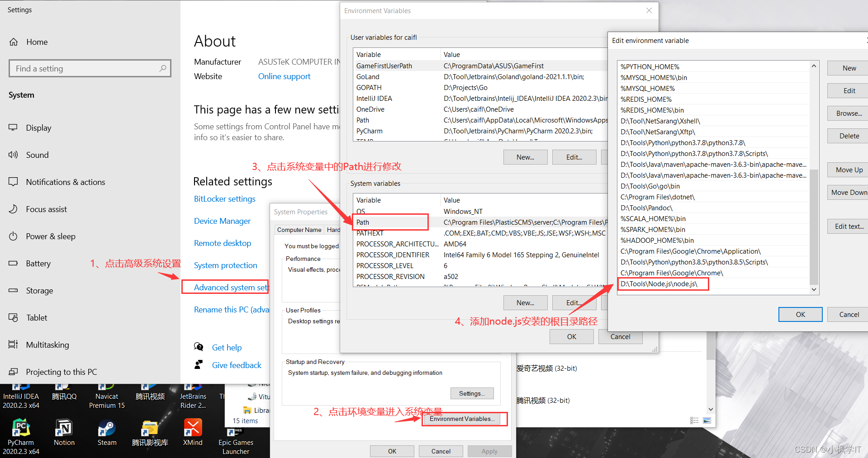Screen dimensions: 868x458
Task: Select GOPATH row in user variables
Action: click(x=480, y=88)
